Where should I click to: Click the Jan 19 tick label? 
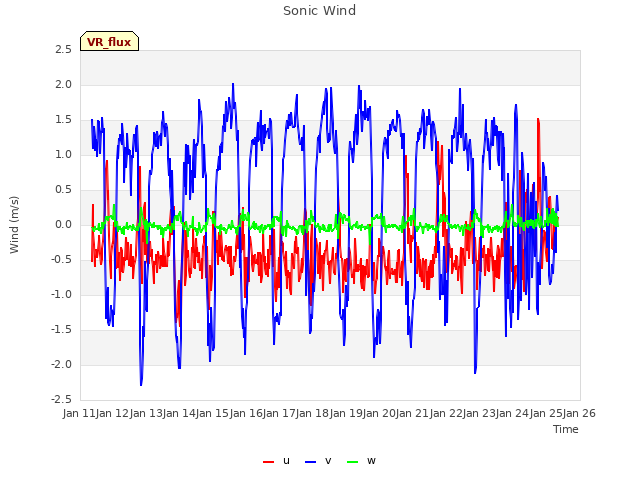pos(346,413)
